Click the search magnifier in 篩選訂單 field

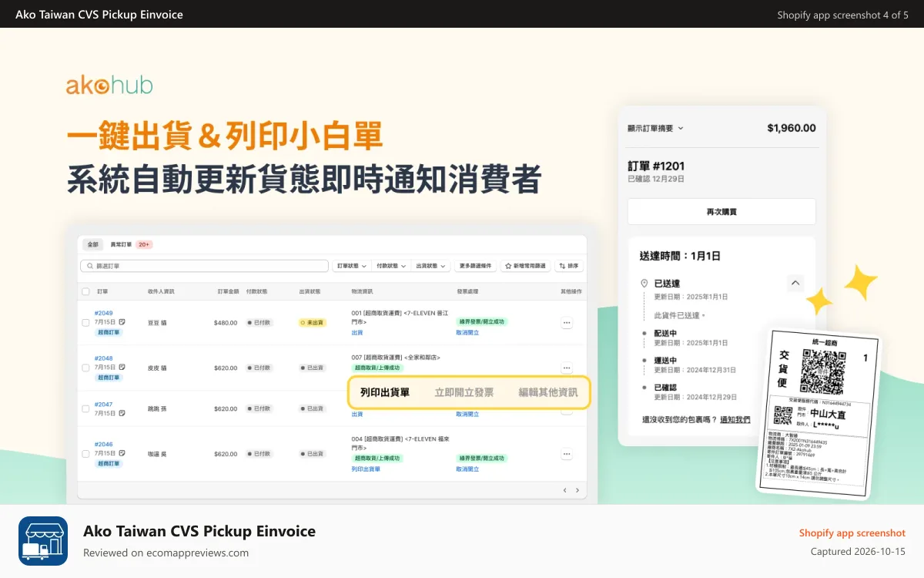[89, 266]
